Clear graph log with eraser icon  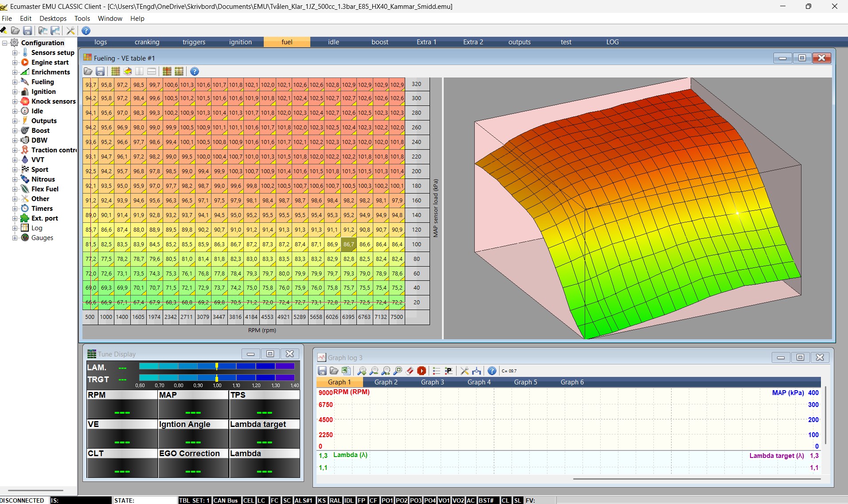tap(410, 371)
